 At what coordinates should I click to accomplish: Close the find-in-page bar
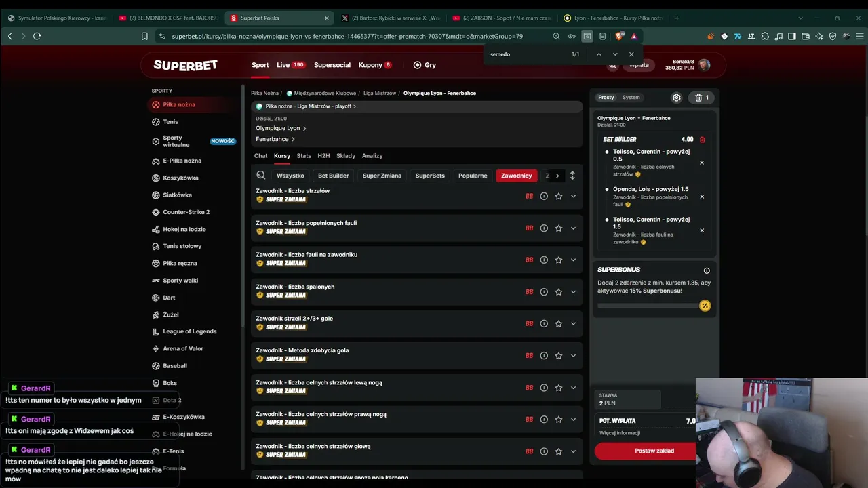[631, 54]
